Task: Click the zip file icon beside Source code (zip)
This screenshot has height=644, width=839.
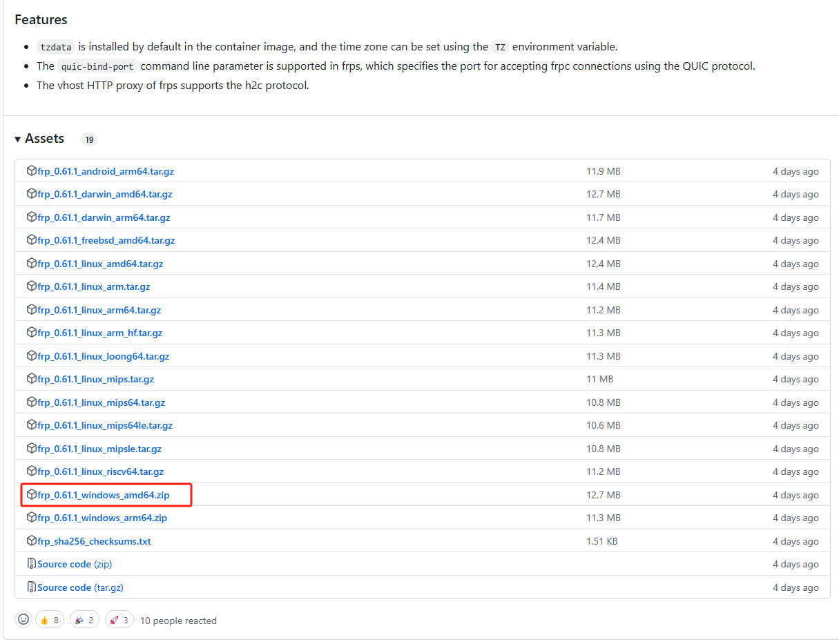Action: click(x=32, y=564)
